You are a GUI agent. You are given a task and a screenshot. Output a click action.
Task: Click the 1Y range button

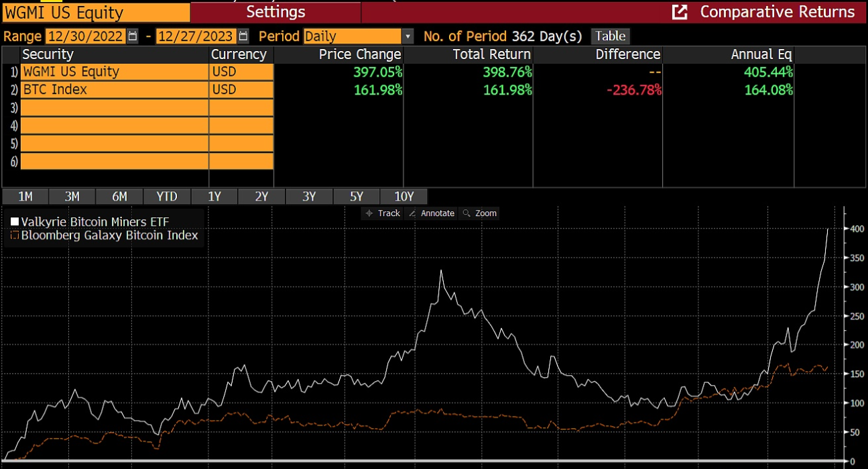pos(214,196)
